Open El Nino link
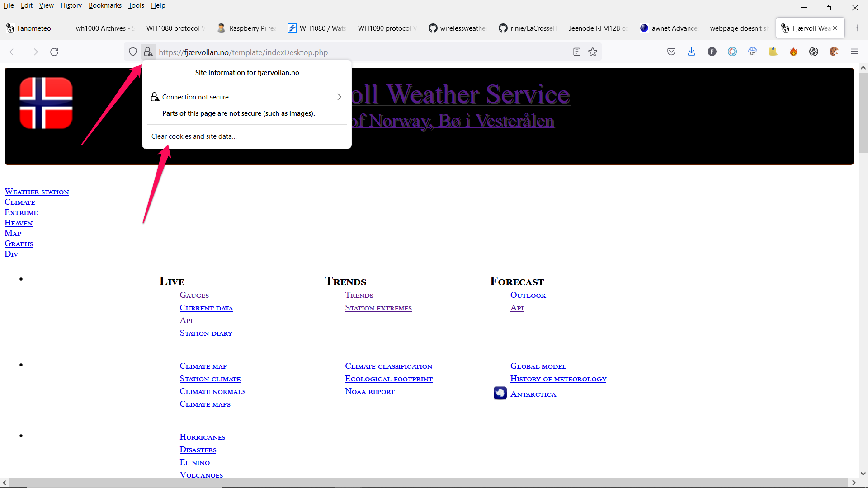The image size is (868, 488). [x=194, y=462]
